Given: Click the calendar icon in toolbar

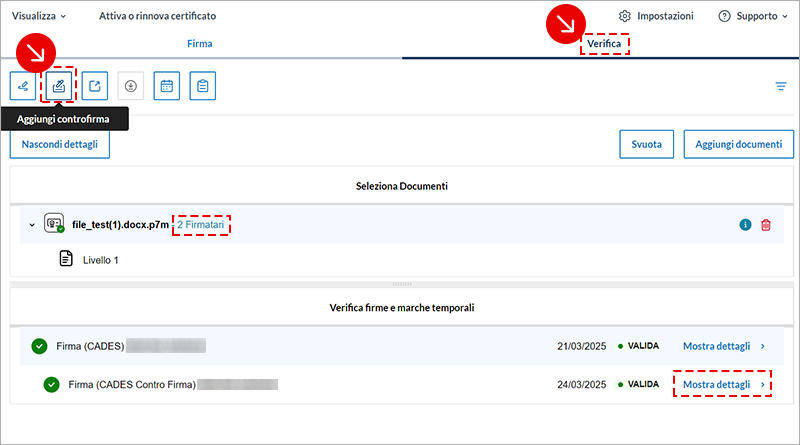Looking at the screenshot, I should 167,86.
